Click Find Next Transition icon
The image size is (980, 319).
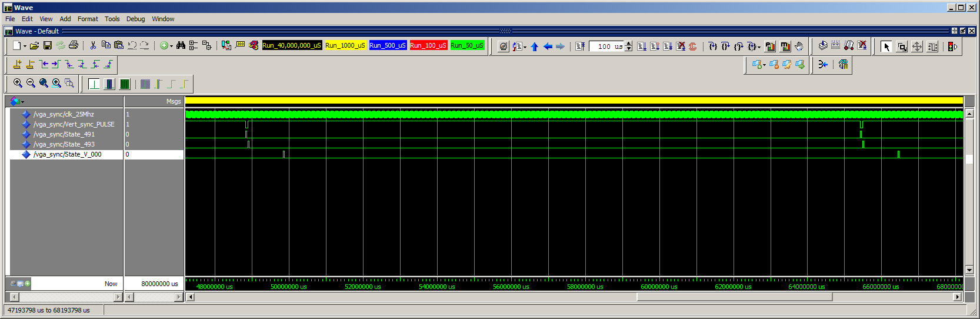click(x=56, y=64)
